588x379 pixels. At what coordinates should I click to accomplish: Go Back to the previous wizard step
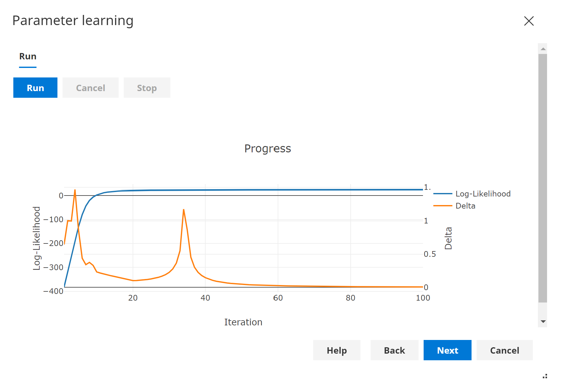(394, 350)
